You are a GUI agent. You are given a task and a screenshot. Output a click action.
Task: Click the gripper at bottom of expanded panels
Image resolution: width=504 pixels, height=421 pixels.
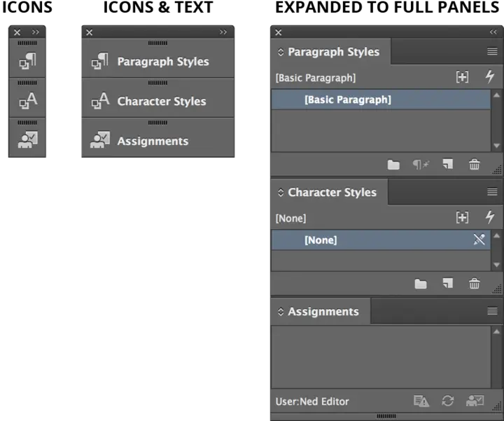click(x=386, y=416)
